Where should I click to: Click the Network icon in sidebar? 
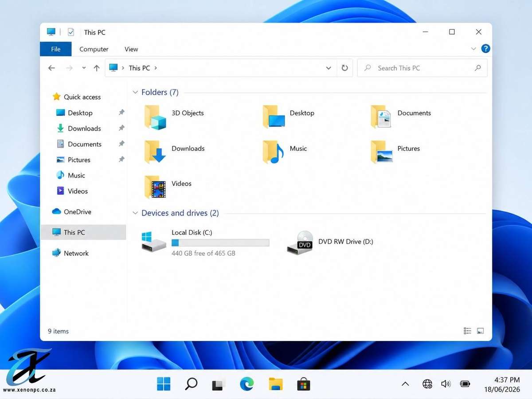click(x=56, y=253)
